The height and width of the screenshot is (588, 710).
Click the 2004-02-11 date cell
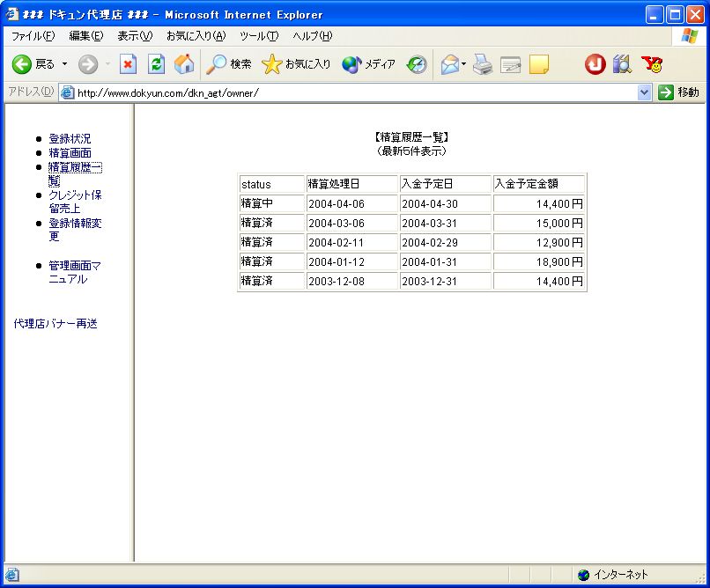coord(351,242)
